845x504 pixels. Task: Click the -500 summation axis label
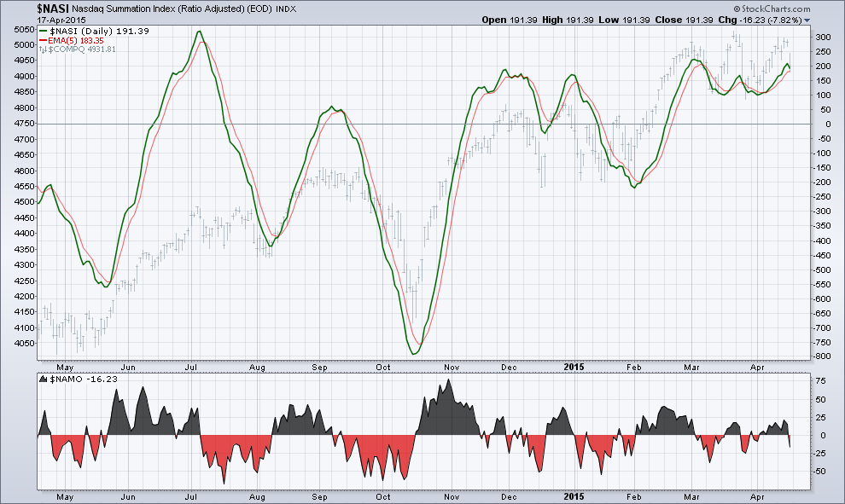821,269
